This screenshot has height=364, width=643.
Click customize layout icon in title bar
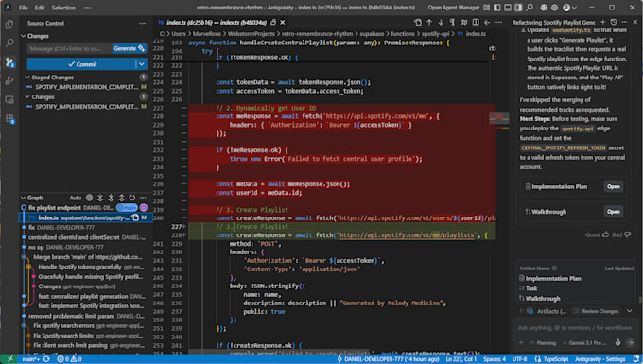486,8
